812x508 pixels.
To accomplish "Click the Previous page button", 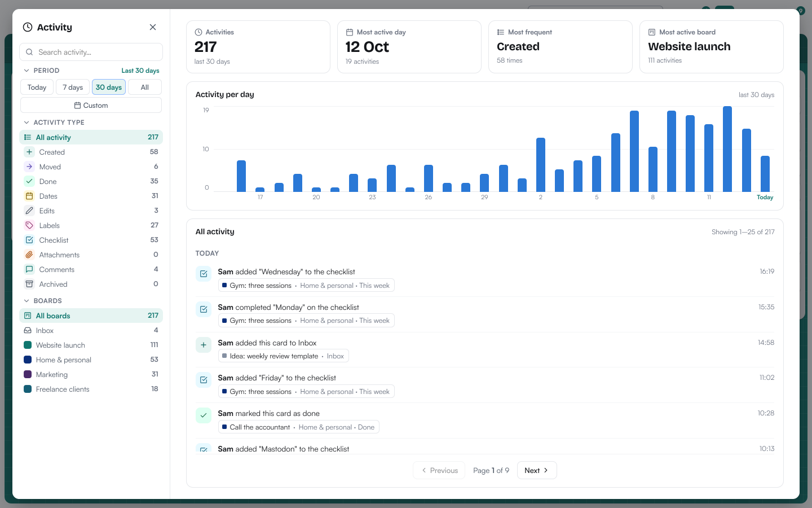I will 439,470.
